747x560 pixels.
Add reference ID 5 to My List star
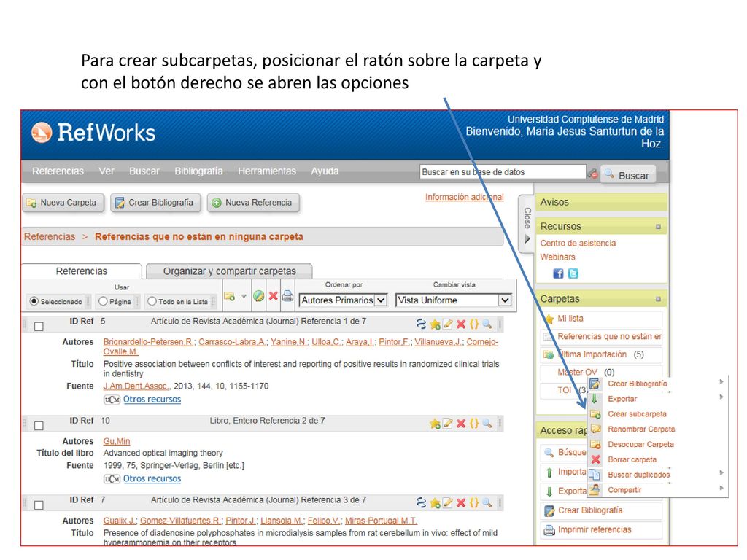pyautogui.click(x=435, y=324)
